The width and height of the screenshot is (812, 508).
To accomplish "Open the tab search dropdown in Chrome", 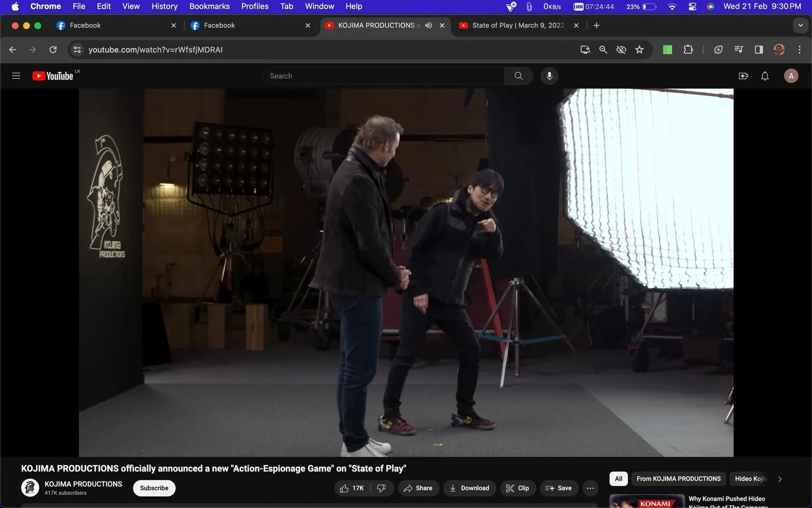I will tap(801, 25).
